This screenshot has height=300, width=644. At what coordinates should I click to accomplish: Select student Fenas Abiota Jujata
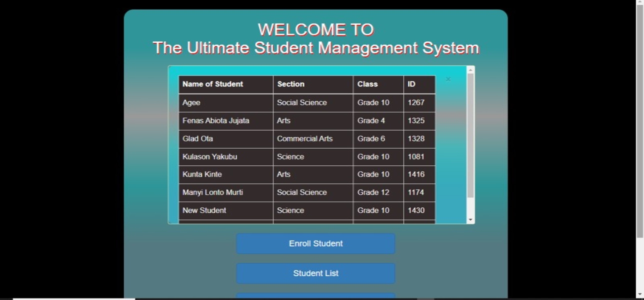pyautogui.click(x=215, y=120)
